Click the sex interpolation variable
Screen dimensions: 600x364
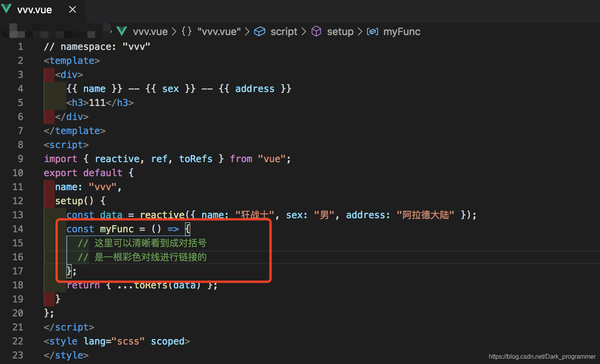170,89
